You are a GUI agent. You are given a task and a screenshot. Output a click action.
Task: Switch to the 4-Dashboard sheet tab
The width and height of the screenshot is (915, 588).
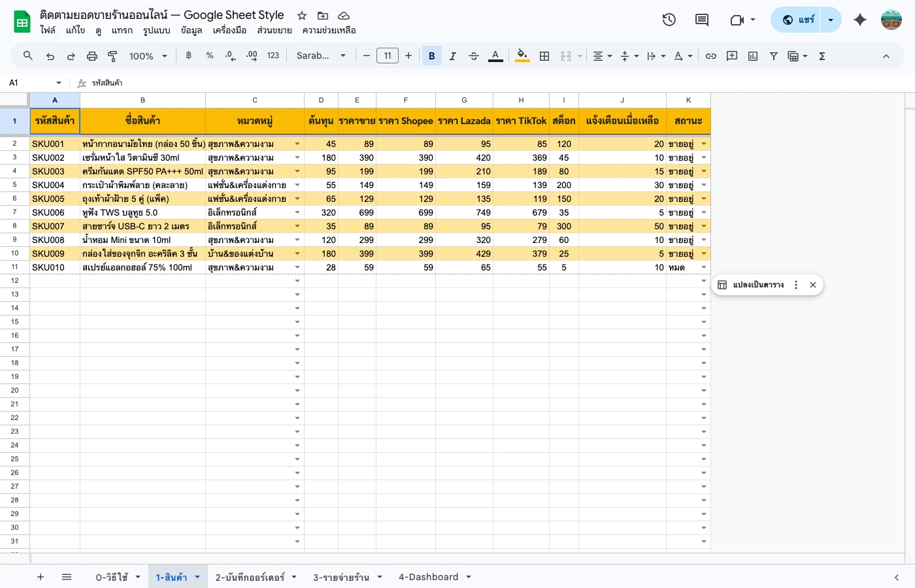pos(429,577)
